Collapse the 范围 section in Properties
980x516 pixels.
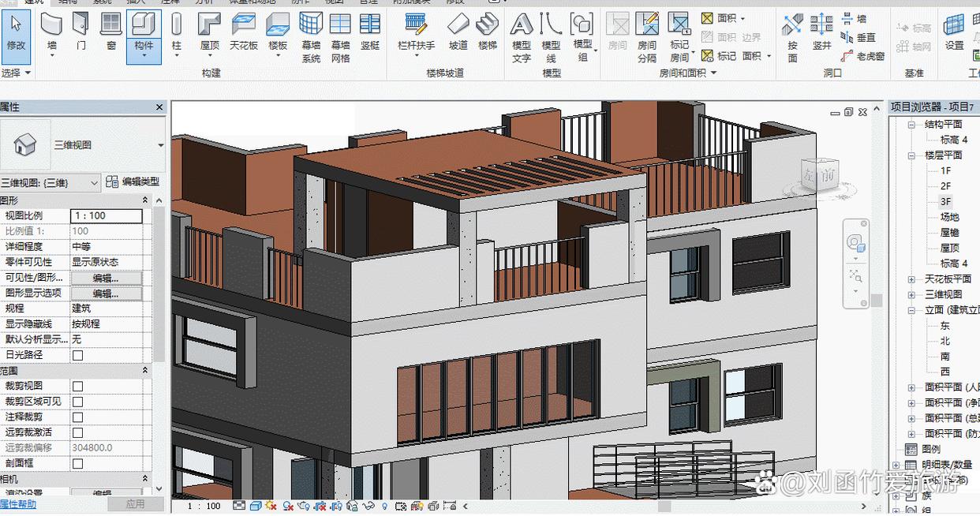coord(145,371)
